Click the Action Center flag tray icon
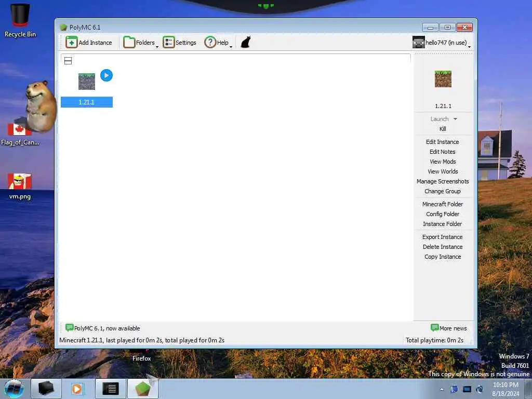532x399 pixels. 454,389
